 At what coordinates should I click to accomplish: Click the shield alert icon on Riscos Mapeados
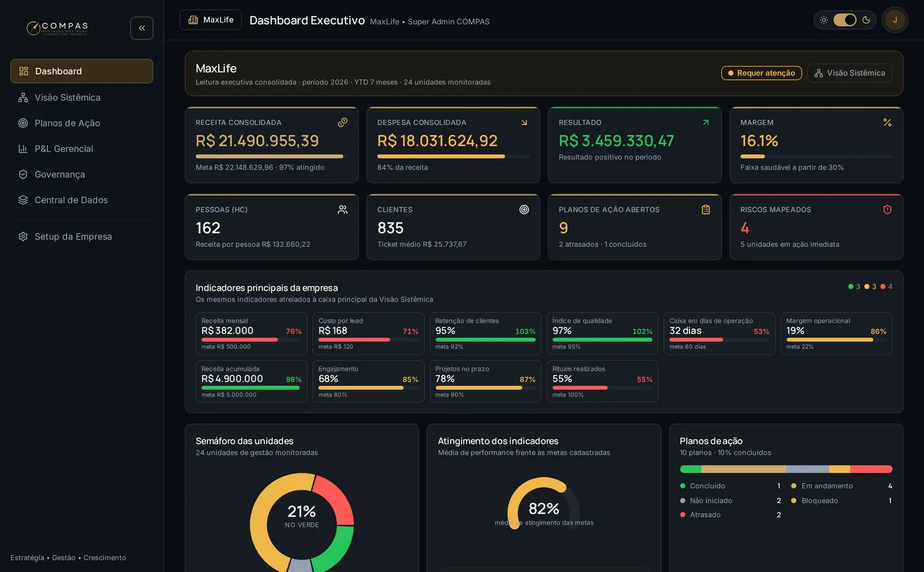point(887,210)
